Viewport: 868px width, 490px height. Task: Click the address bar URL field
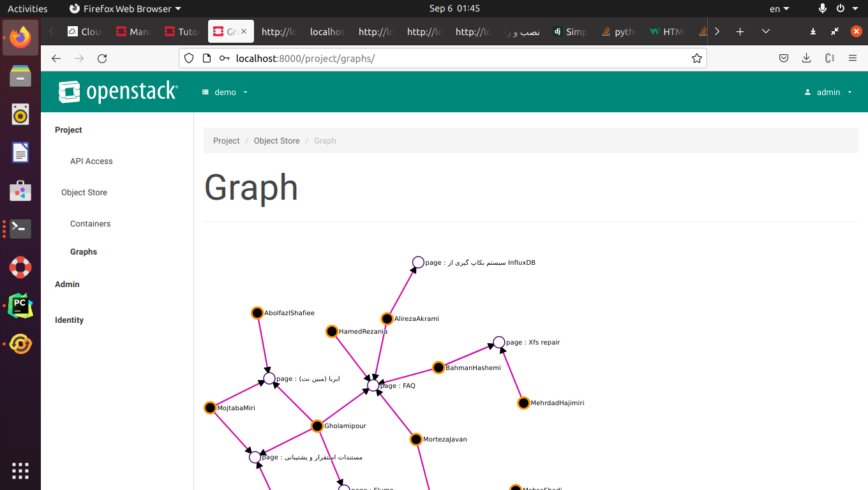click(x=460, y=58)
